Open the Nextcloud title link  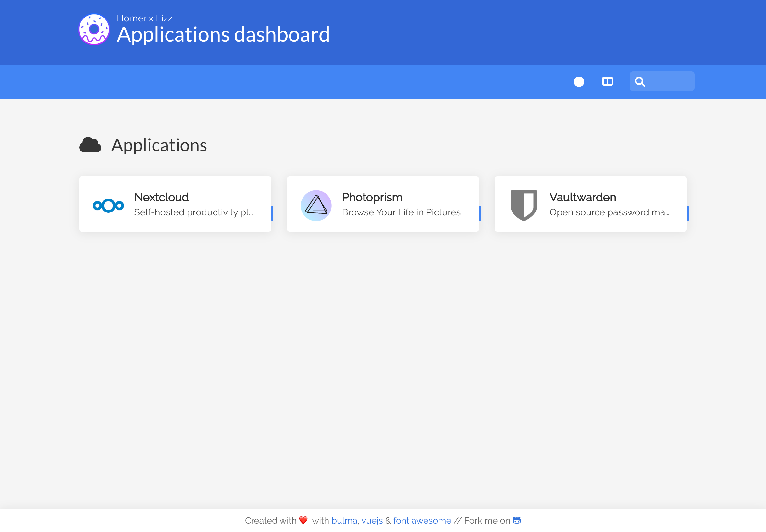(x=161, y=197)
